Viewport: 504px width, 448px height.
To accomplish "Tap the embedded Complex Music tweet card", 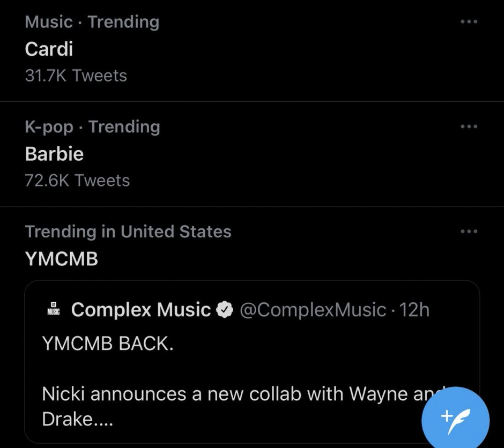I will [252, 362].
